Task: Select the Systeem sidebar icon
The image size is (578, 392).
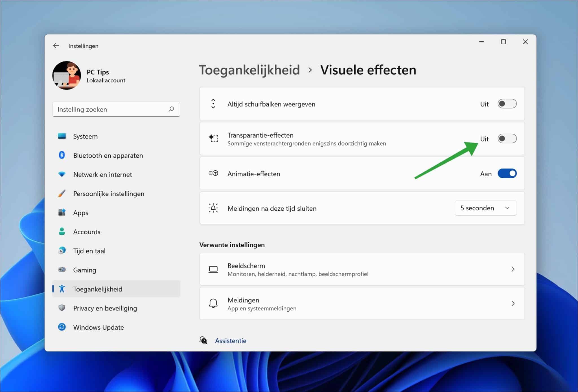Action: [62, 136]
